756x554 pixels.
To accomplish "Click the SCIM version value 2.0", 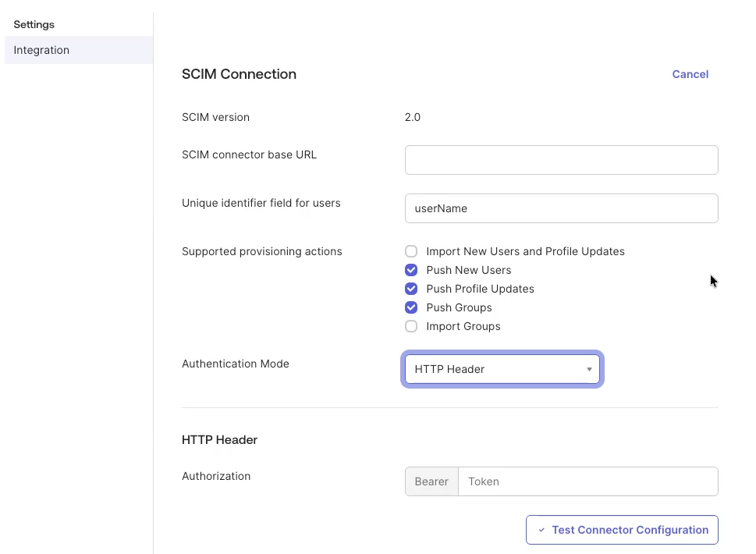I will tap(413, 117).
